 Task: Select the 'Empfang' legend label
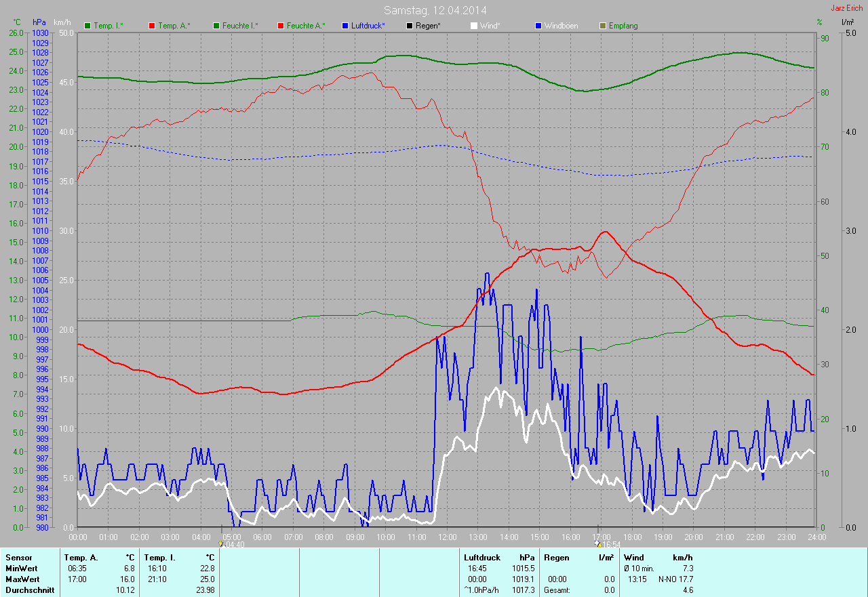[623, 26]
